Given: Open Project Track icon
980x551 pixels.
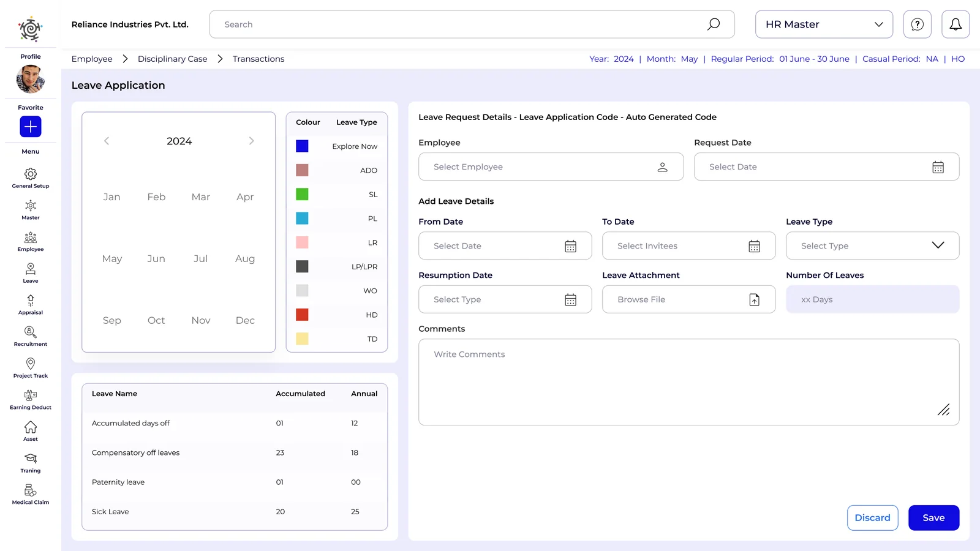Looking at the screenshot, I should coord(31,364).
